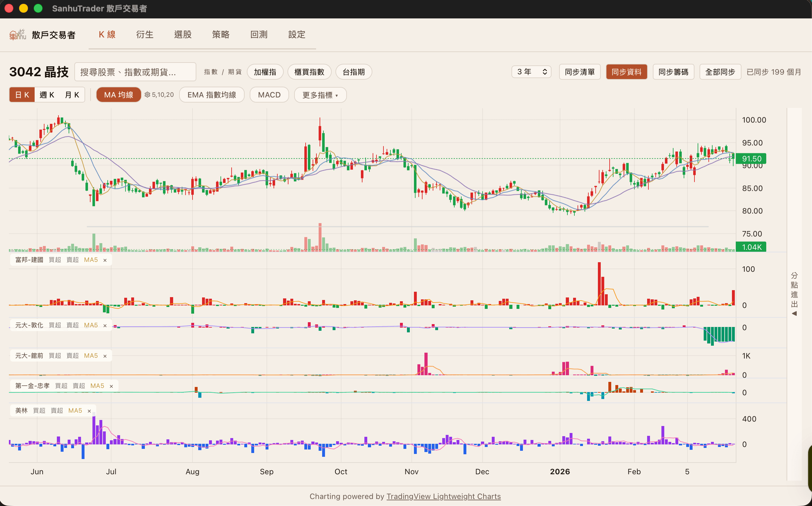Screen dimensions: 812x506
Task: Close the 元大-敦化 broker panel
Action: click(105, 326)
